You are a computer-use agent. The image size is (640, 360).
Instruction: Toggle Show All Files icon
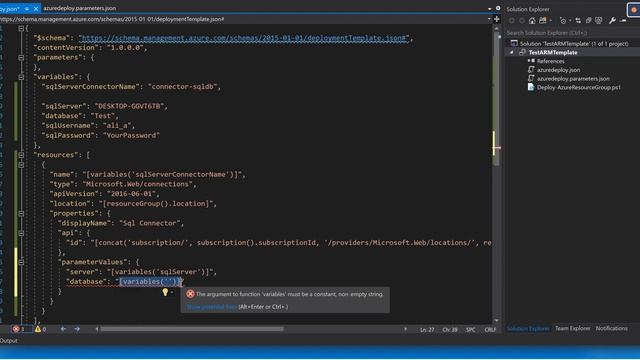[x=599, y=20]
